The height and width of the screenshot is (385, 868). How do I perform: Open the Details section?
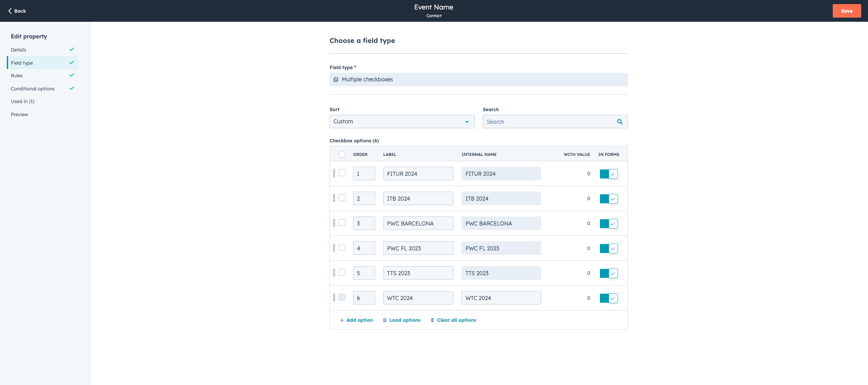click(43, 50)
